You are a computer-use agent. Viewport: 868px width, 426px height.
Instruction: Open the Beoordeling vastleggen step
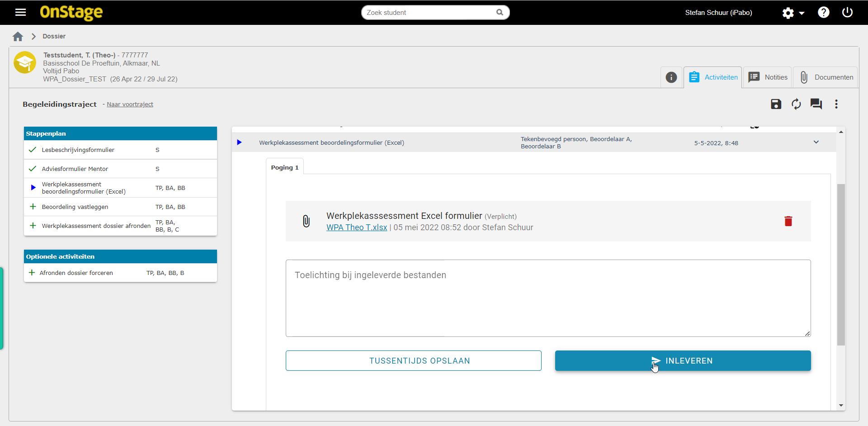(75, 207)
